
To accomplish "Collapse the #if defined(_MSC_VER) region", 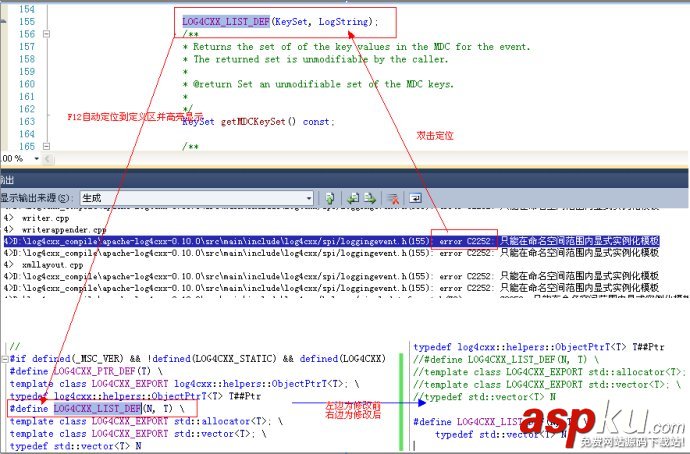I will [5, 359].
